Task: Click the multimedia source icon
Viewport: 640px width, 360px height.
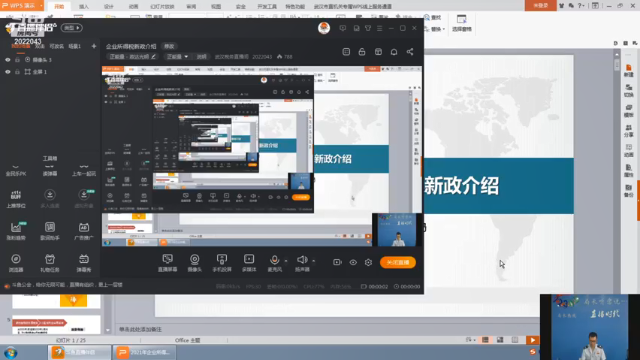Action: point(249,263)
